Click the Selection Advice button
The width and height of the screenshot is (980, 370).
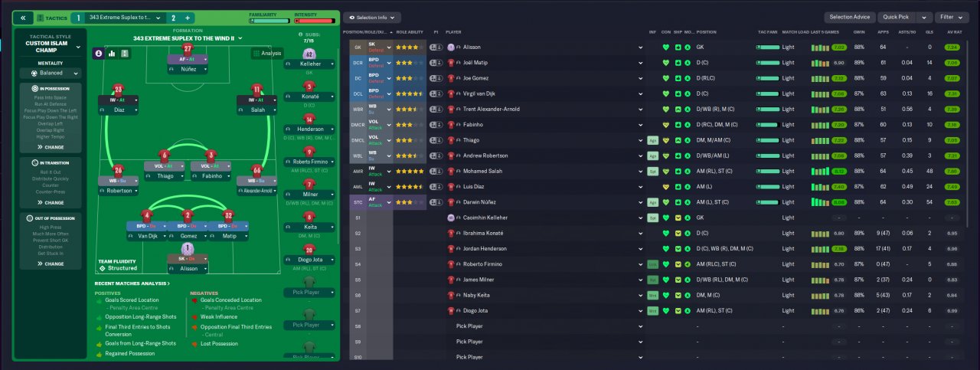point(850,17)
